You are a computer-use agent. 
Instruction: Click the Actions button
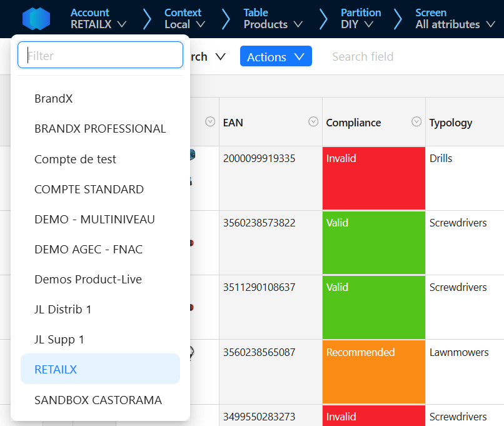[x=276, y=57]
